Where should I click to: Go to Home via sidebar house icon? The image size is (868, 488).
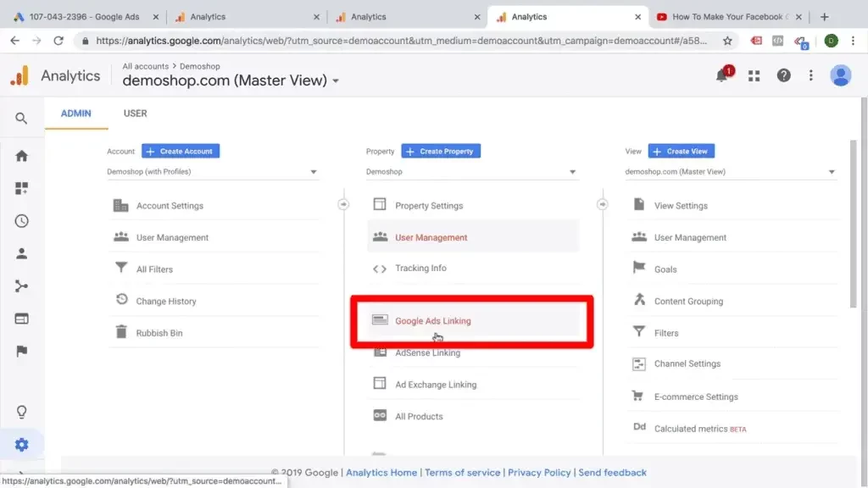click(x=21, y=156)
